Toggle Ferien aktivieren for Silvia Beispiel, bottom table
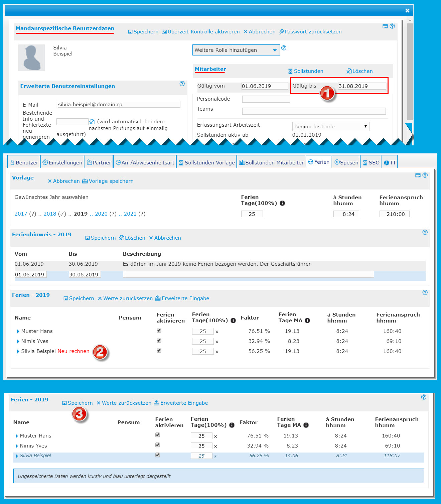This screenshot has width=441, height=504. pos(158,455)
